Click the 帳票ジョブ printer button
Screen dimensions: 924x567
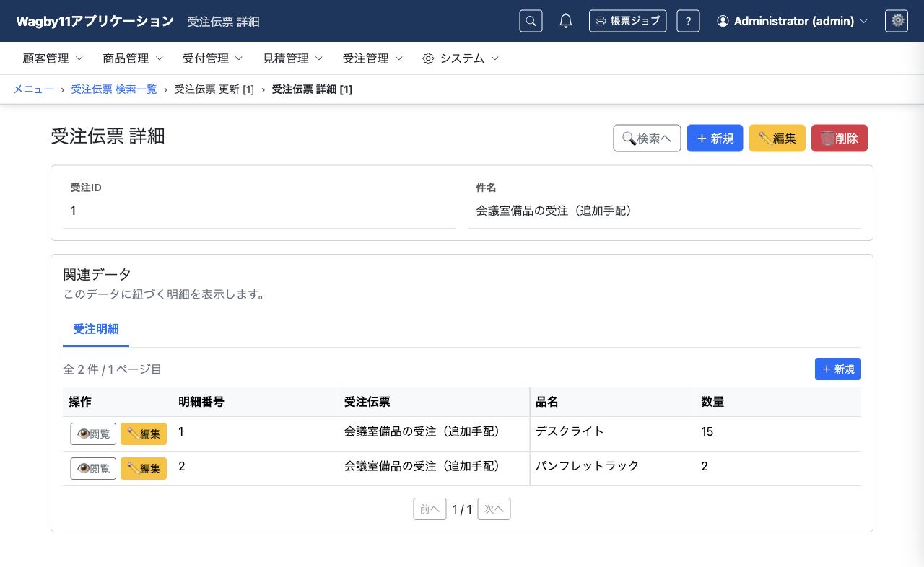point(627,21)
